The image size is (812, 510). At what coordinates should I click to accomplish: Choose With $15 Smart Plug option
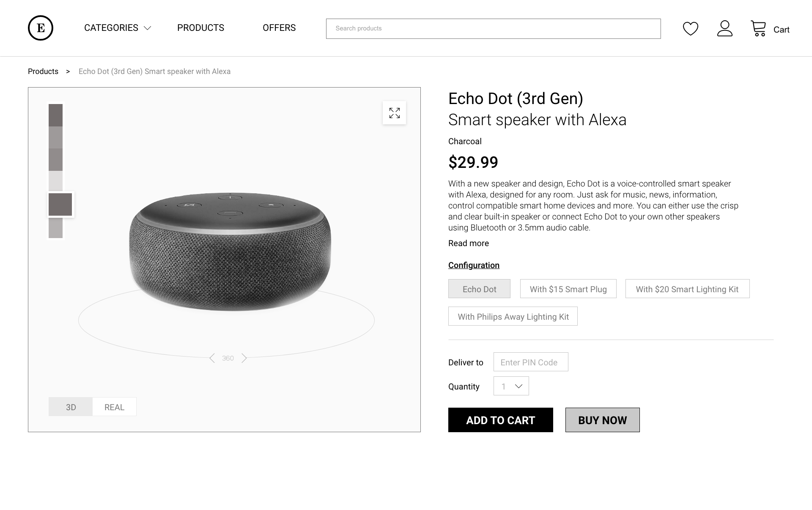[568, 289]
